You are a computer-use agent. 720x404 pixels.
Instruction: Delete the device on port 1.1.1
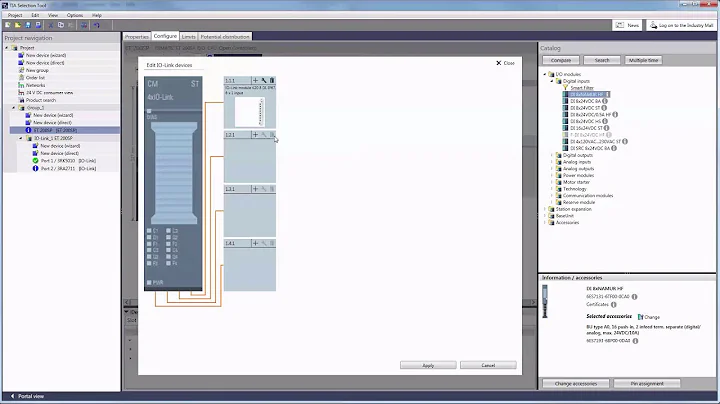click(272, 80)
